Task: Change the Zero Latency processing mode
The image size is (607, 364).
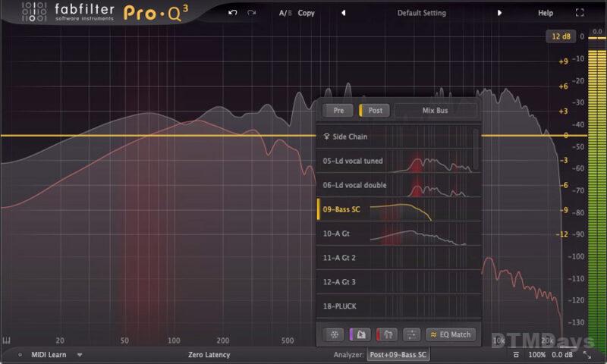Action: pyautogui.click(x=209, y=355)
